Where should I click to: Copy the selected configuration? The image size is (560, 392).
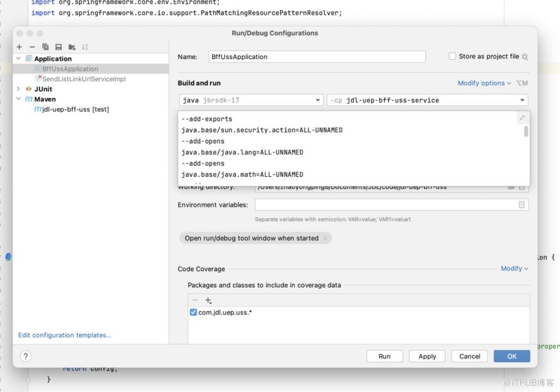point(45,47)
